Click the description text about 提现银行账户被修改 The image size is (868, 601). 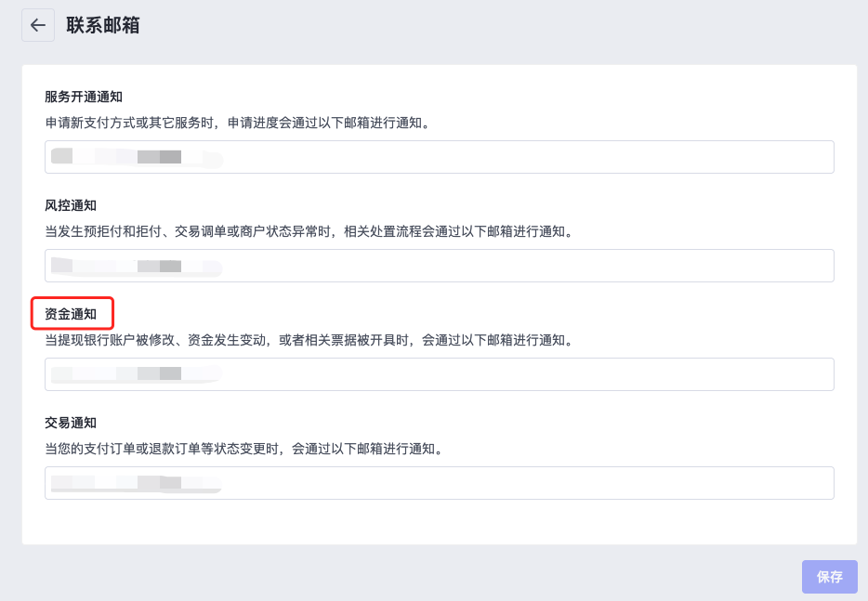(309, 340)
